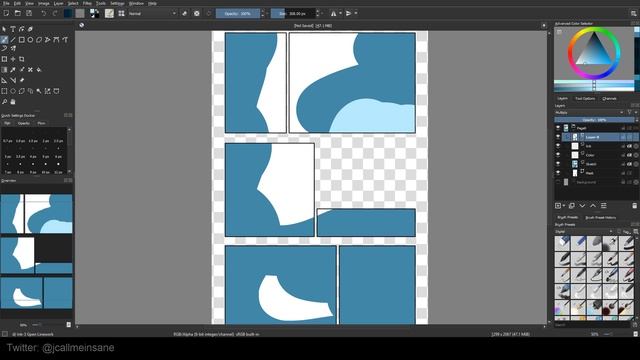The image size is (640, 360).
Task: Switch to Brush Preset History tab
Action: (600, 218)
